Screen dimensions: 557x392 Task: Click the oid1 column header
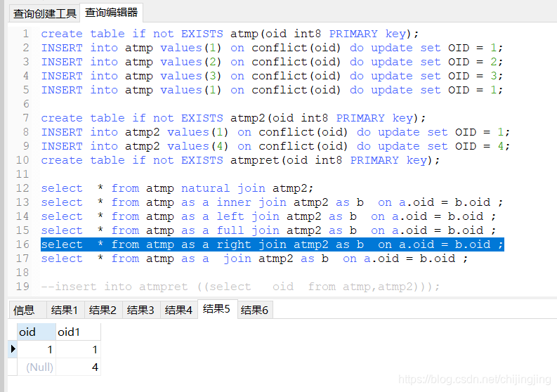78,332
